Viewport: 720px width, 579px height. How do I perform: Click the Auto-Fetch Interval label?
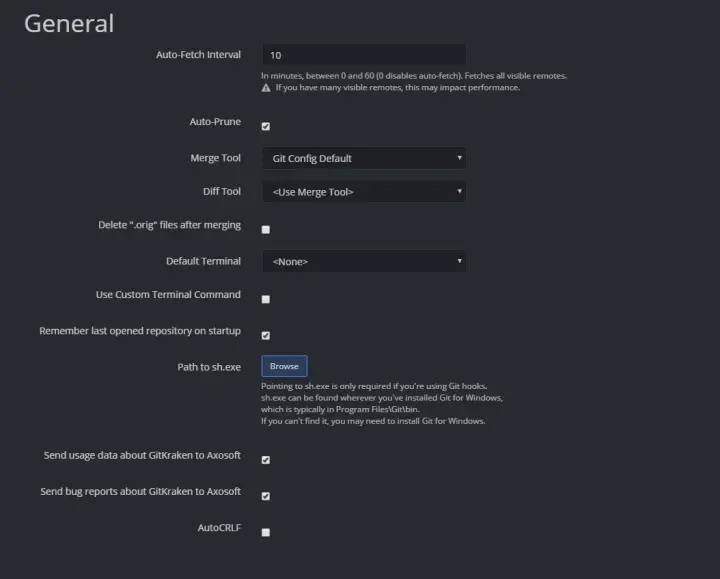click(x=198, y=54)
